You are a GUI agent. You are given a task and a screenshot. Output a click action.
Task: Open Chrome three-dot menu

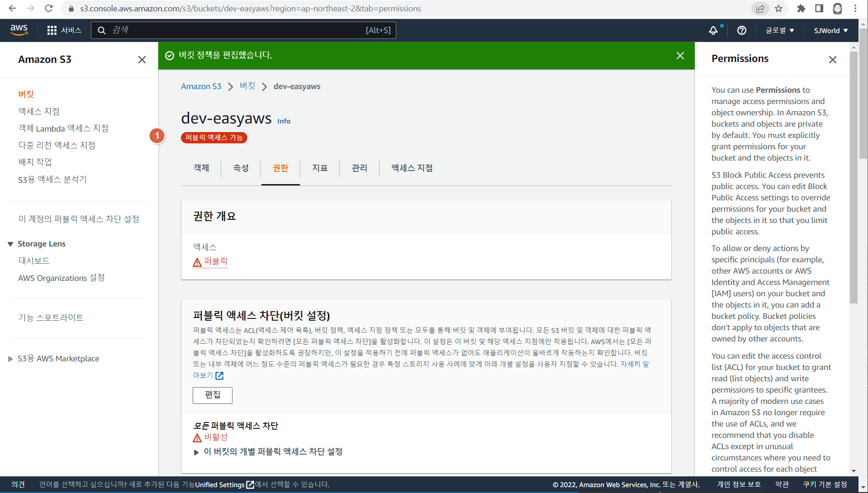click(855, 9)
